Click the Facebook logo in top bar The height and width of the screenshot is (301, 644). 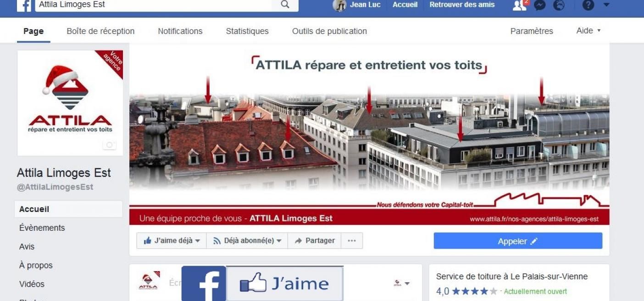tap(24, 5)
